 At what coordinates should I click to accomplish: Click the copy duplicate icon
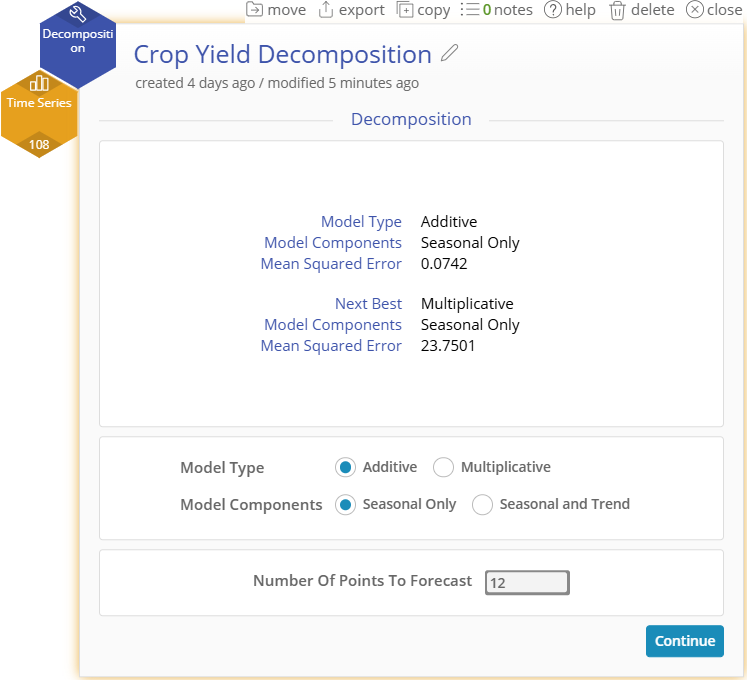click(405, 10)
